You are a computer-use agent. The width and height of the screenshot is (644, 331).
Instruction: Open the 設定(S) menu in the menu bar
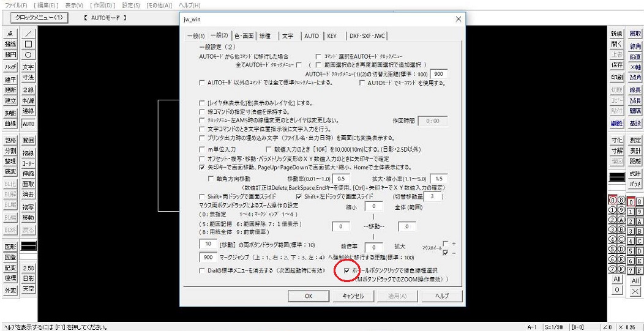click(130, 5)
